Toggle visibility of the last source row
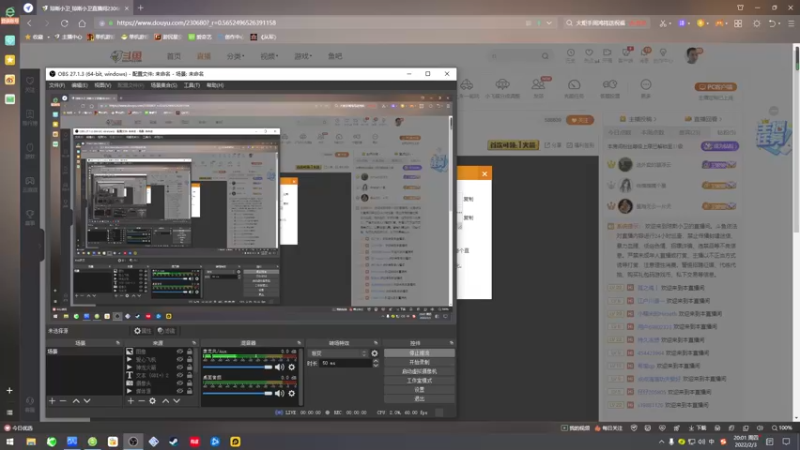 [x=180, y=391]
